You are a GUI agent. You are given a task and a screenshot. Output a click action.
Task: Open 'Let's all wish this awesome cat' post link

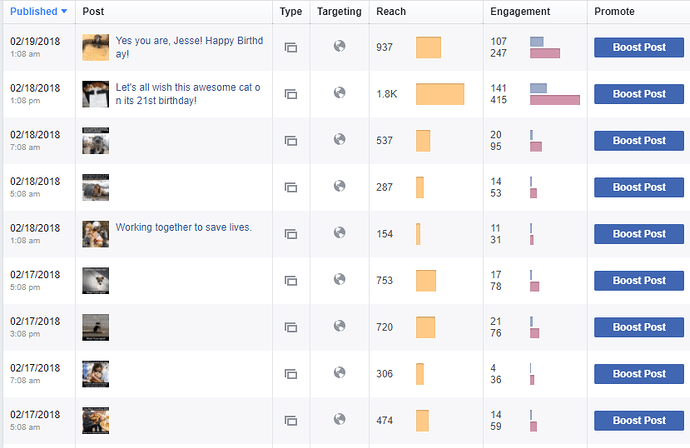(187, 93)
